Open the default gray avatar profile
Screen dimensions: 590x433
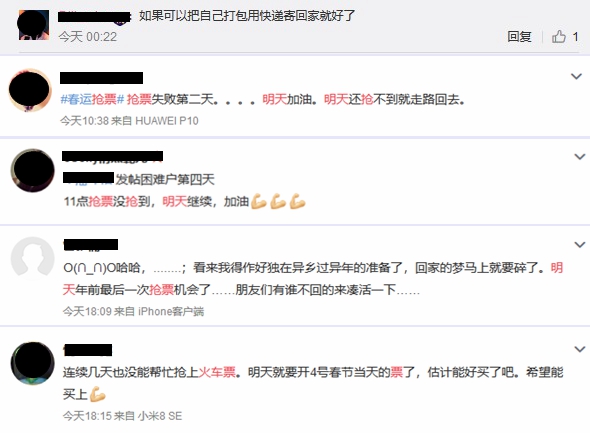[33, 258]
